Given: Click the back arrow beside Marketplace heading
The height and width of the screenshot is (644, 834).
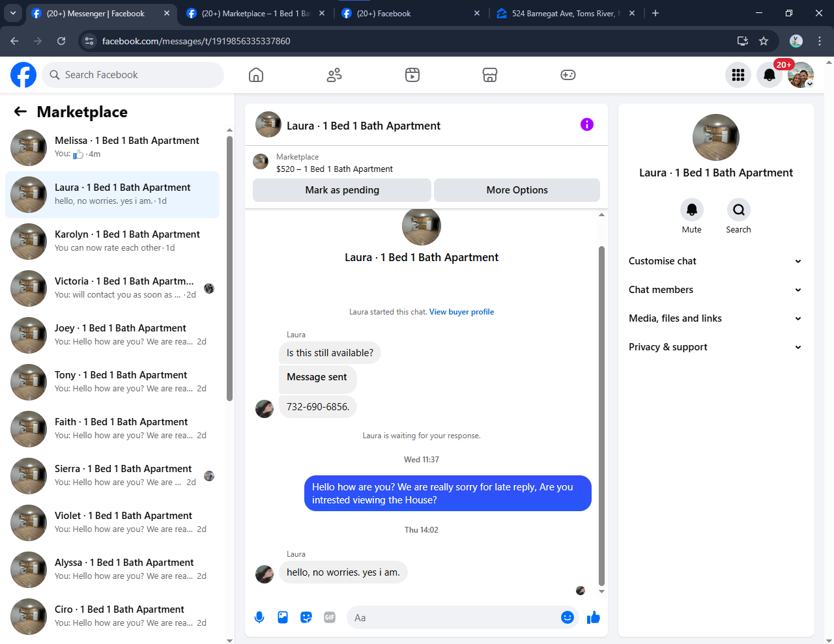Looking at the screenshot, I should [x=20, y=111].
